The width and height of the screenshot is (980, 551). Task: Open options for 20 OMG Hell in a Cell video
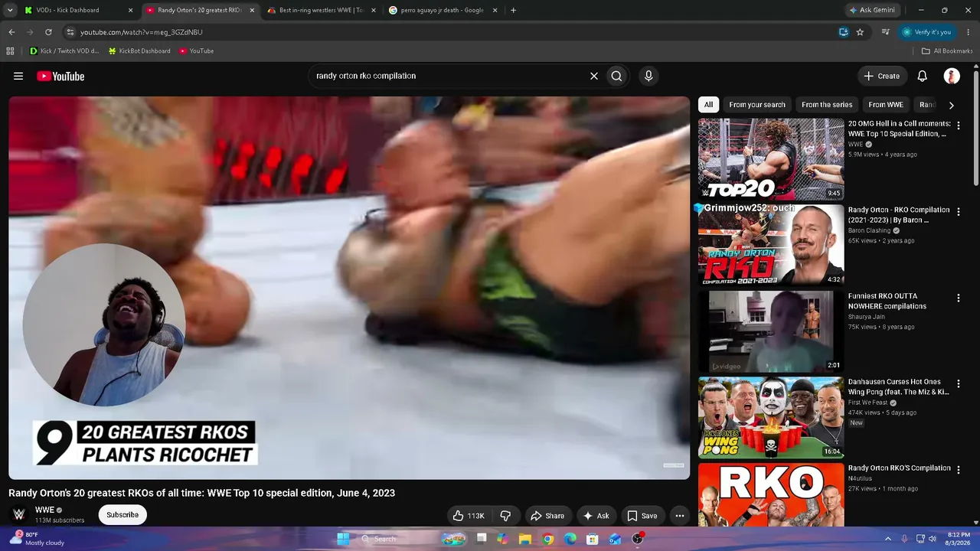[x=958, y=126]
